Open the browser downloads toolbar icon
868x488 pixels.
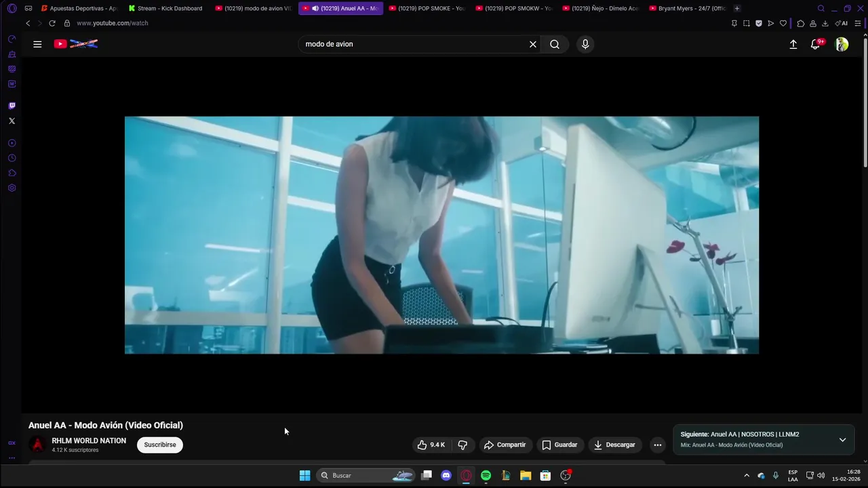[825, 23]
